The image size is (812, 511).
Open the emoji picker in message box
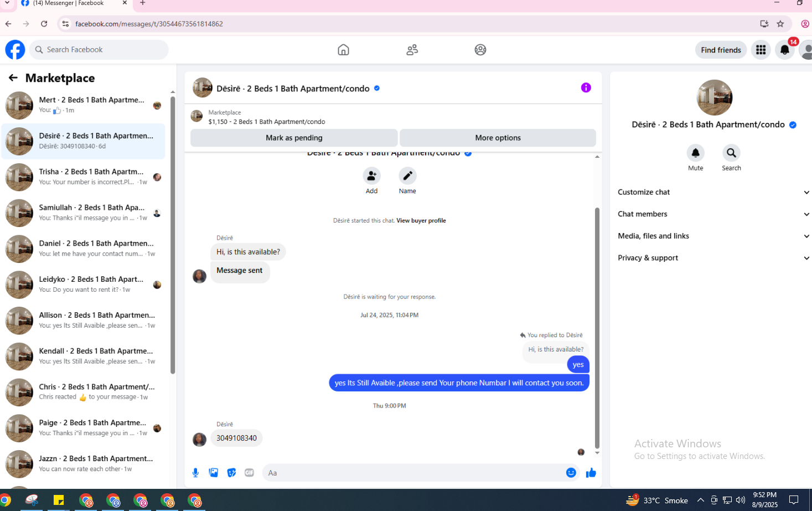point(571,473)
